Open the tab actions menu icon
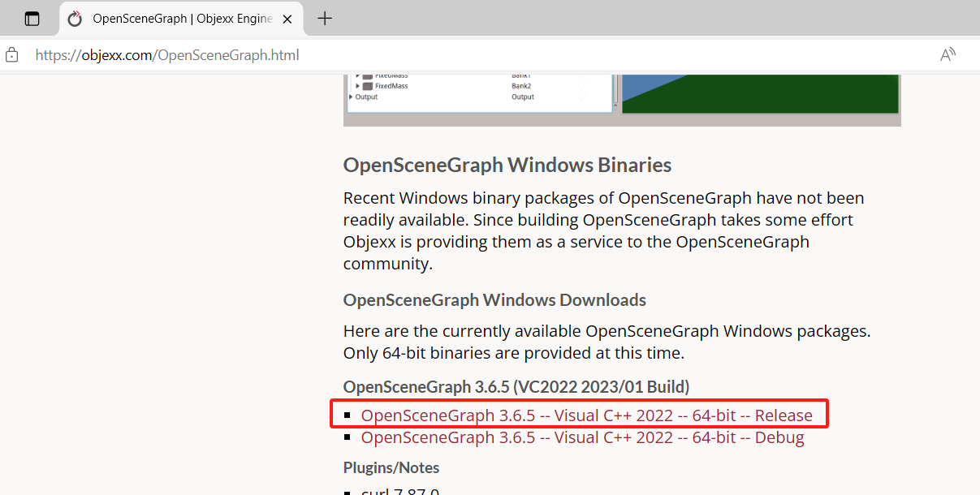The image size is (980, 495). 32,19
